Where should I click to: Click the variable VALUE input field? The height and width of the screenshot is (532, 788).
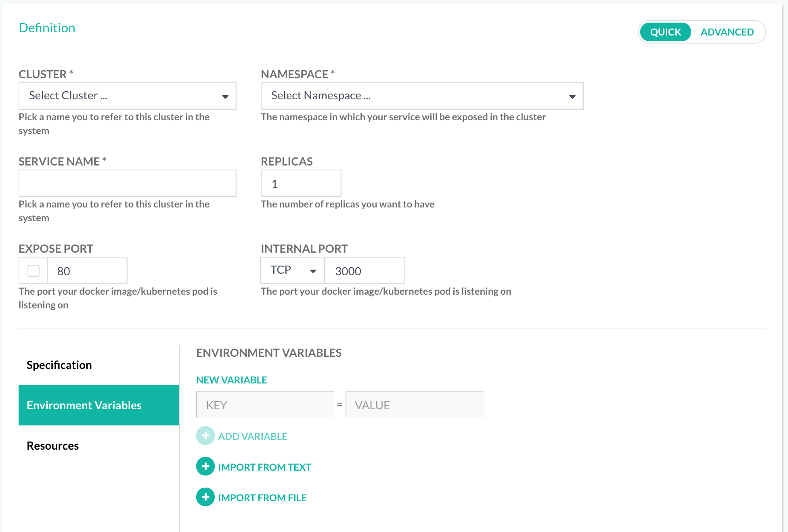click(415, 405)
